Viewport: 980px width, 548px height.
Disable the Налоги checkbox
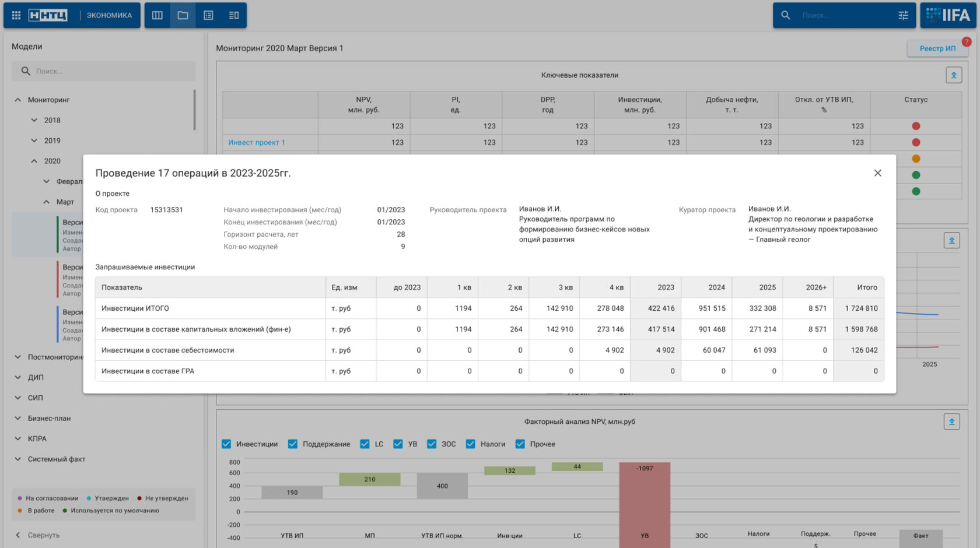click(470, 444)
